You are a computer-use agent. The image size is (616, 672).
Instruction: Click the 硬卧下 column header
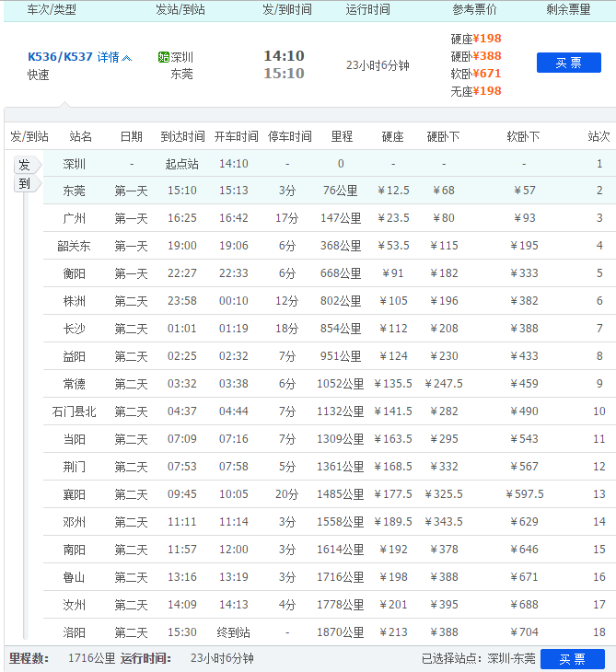pos(443,136)
